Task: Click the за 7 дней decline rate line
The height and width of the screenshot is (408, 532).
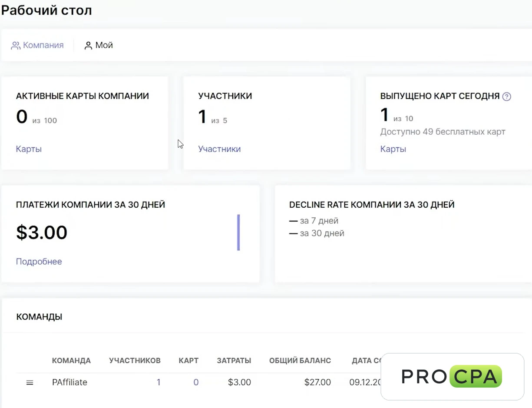Action: coord(314,221)
